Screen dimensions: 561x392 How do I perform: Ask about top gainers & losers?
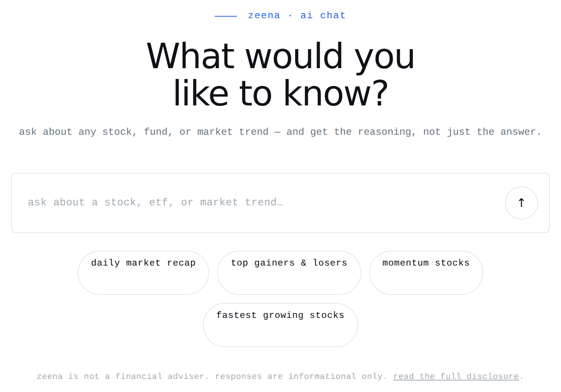(x=289, y=273)
